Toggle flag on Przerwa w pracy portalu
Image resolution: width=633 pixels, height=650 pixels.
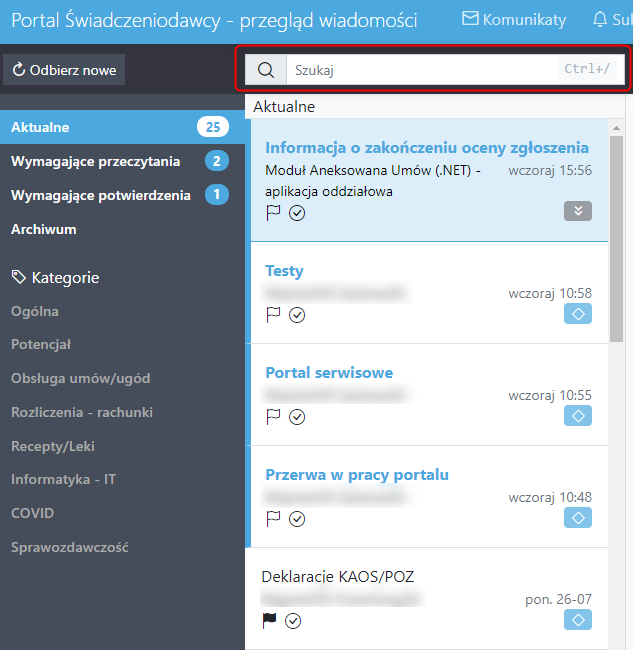(x=273, y=519)
